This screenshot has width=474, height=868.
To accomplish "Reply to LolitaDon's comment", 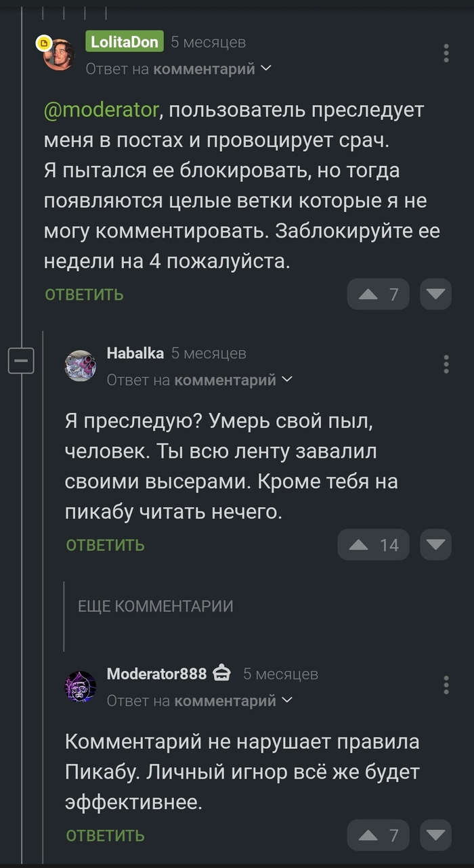I will [x=84, y=295].
